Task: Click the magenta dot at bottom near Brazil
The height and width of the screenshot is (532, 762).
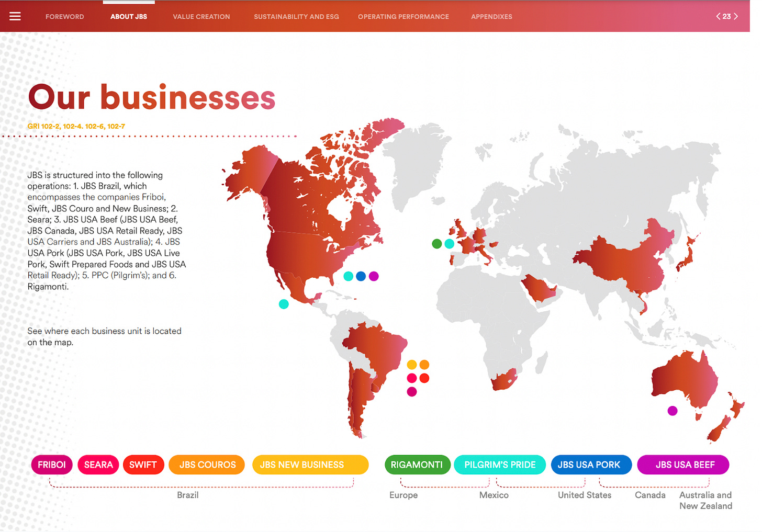Action: click(x=412, y=392)
